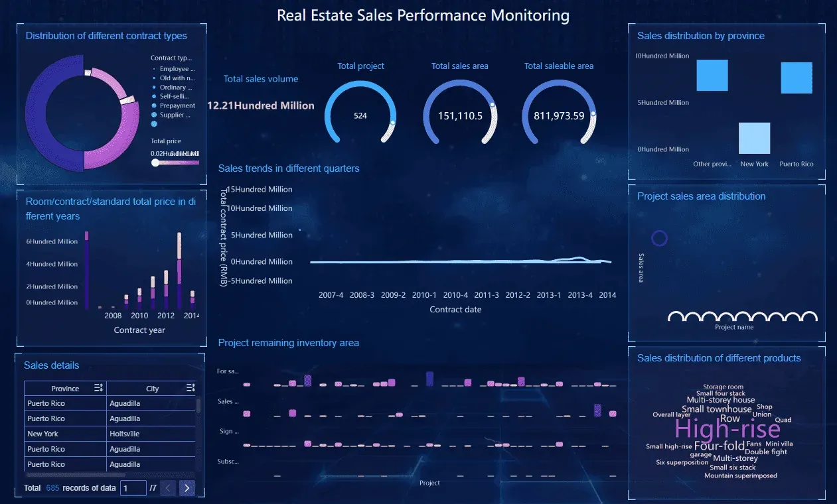Viewport: 837px width, 504px height.
Task: Toggle the Employee legend entry
Action: point(173,69)
